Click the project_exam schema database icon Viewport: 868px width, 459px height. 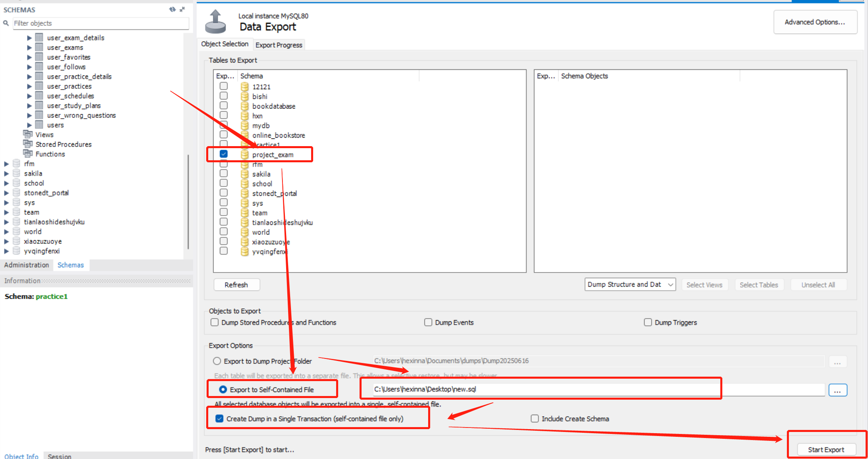(x=245, y=154)
